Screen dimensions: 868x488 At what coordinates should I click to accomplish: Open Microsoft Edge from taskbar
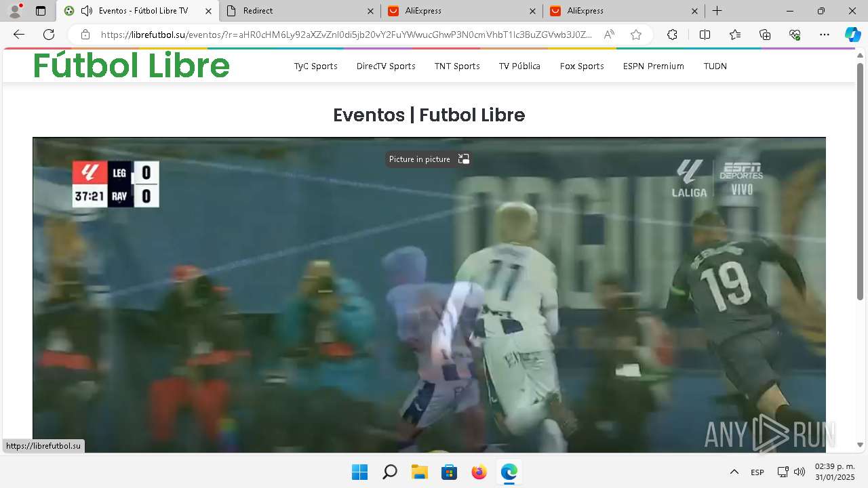509,472
